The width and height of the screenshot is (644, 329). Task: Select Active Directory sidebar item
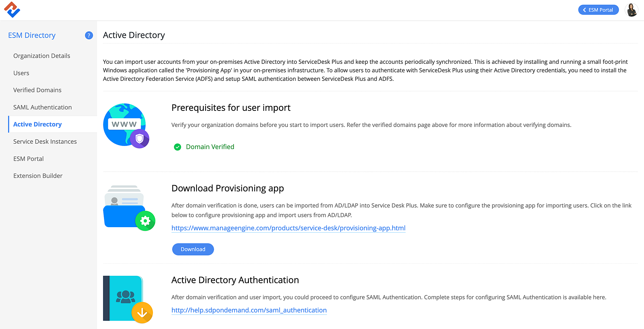[37, 124]
